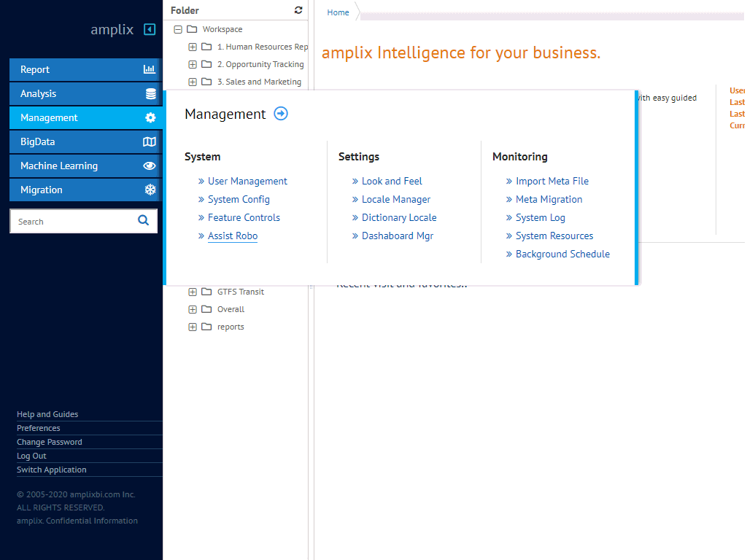Open the Report menu

pos(86,69)
